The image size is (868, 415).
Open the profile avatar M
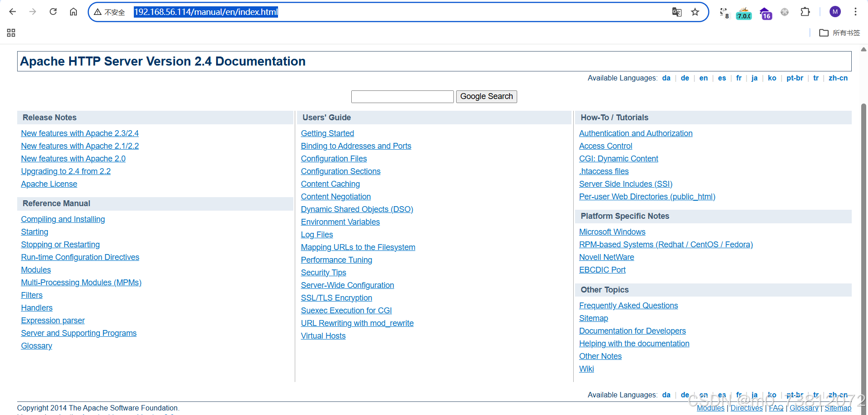(x=835, y=12)
